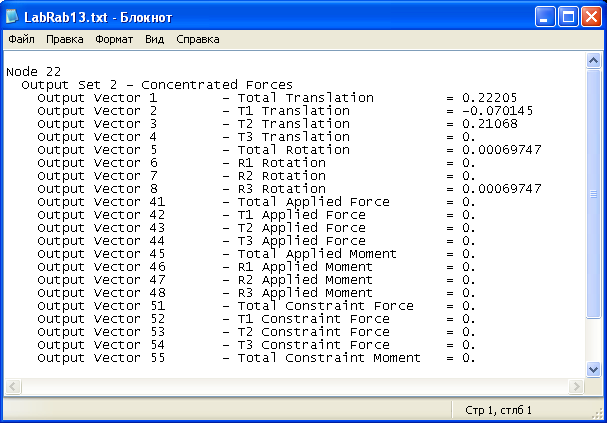This screenshot has width=607, height=423.
Task: Close the LabRab13.txt window
Action: (x=590, y=15)
